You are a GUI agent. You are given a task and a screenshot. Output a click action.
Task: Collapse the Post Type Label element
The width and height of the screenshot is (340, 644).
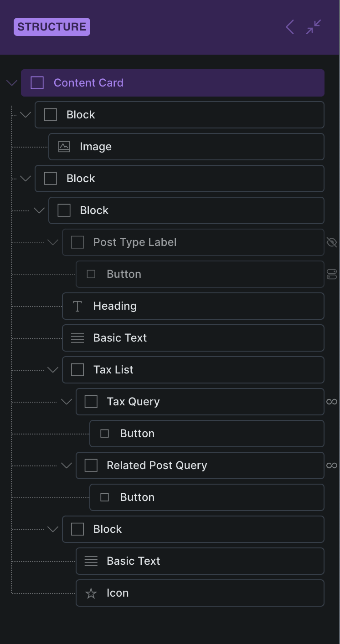pyautogui.click(x=53, y=242)
